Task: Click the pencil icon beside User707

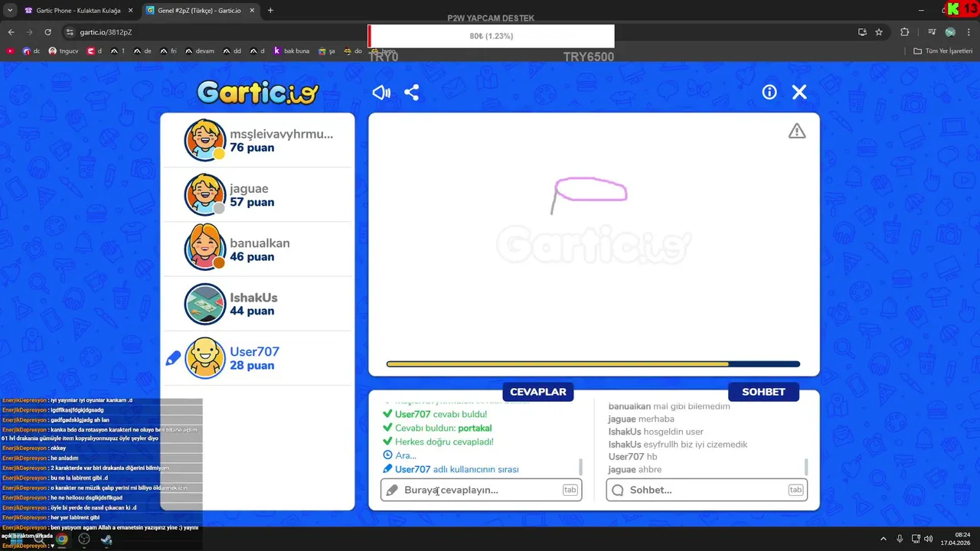Action: 173,358
